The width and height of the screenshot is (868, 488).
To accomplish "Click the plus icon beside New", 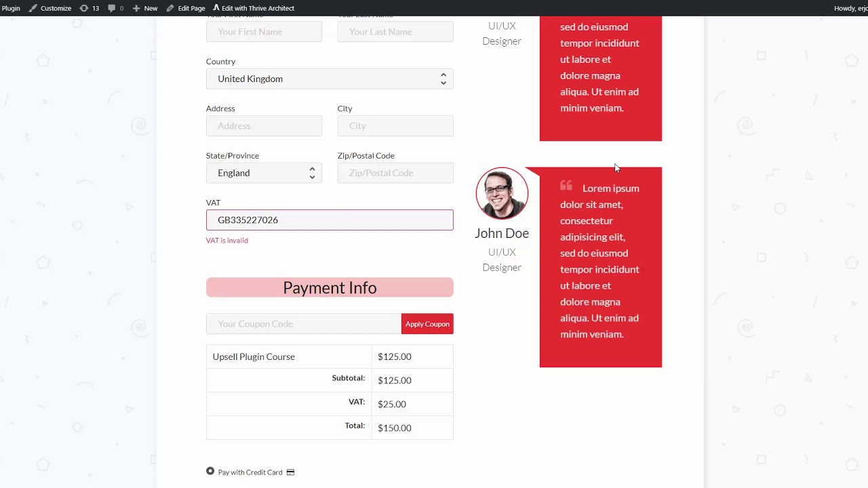I will point(136,8).
